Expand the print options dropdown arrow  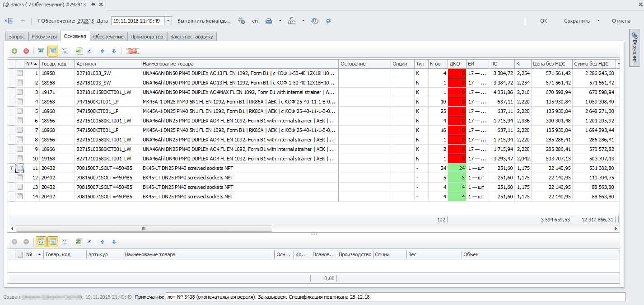pos(280,21)
